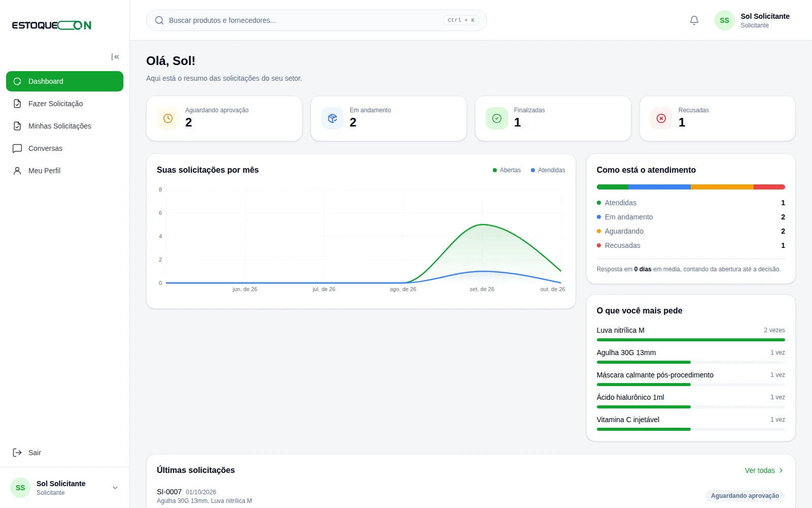Screen dimensions: 812x508
Task: Click the Aguardando aprovação status badge
Action: point(745,496)
